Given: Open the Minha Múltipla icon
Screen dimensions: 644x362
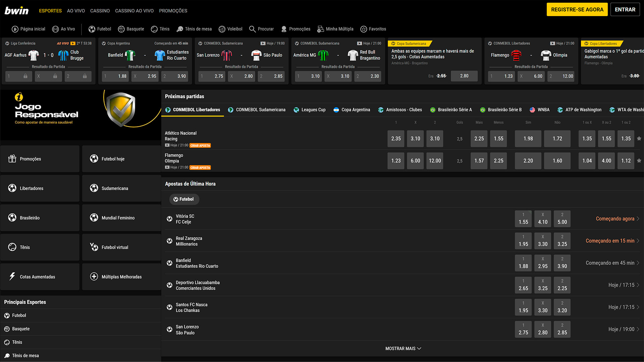Looking at the screenshot, I should 321,29.
